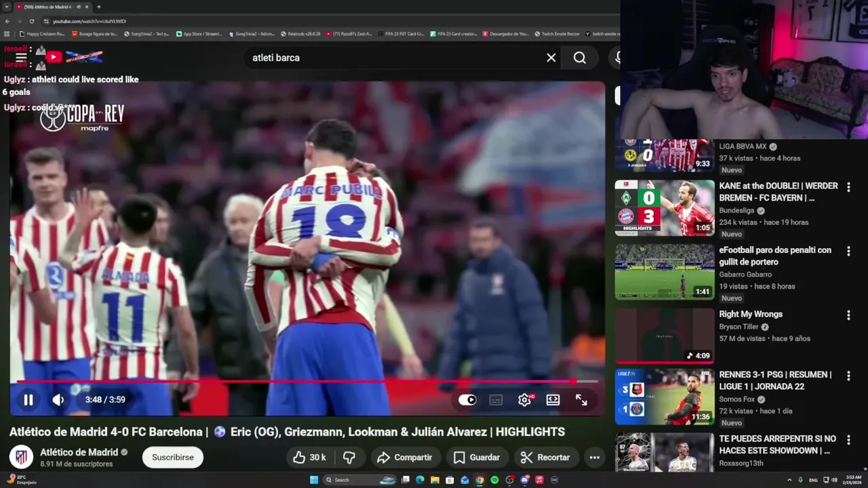Open options menu for RENNES 3-1 PSG video
Viewport: 868px width, 488px height.
click(848, 375)
